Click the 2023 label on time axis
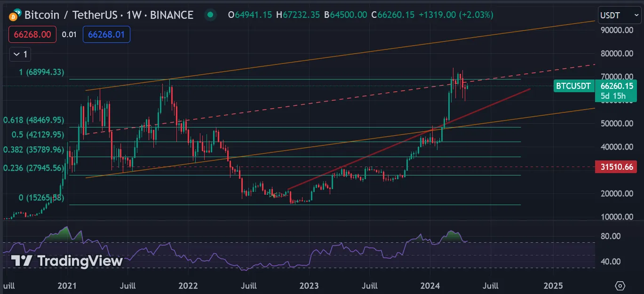Image resolution: width=644 pixels, height=294 pixels. pyautogui.click(x=309, y=286)
